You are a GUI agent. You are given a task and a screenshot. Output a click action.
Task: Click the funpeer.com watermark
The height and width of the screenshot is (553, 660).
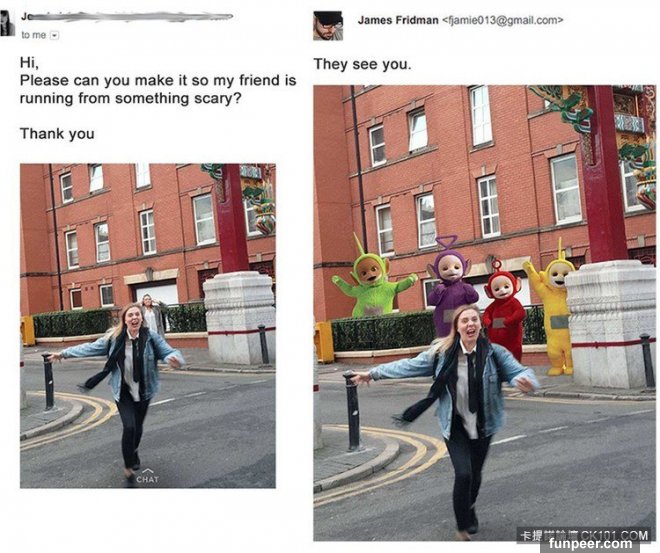point(590,545)
